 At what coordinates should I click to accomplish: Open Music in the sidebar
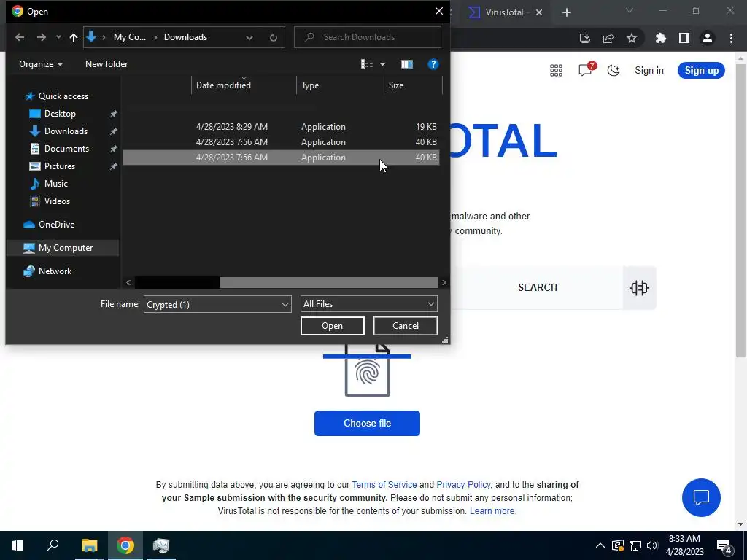(x=55, y=183)
